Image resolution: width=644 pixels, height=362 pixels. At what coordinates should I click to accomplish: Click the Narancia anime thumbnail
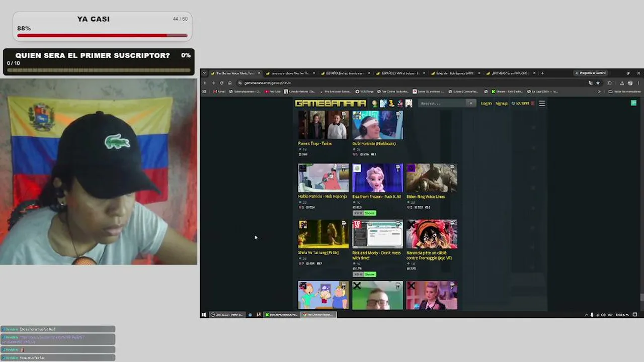point(432,234)
